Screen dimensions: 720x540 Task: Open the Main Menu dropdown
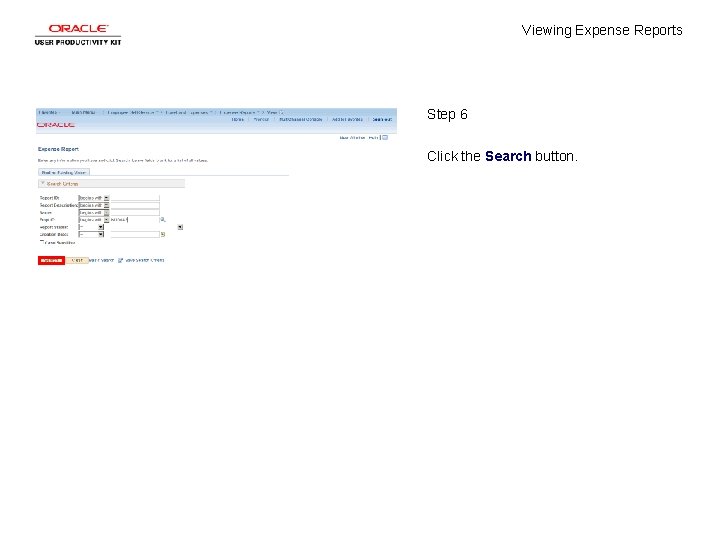pos(84,112)
